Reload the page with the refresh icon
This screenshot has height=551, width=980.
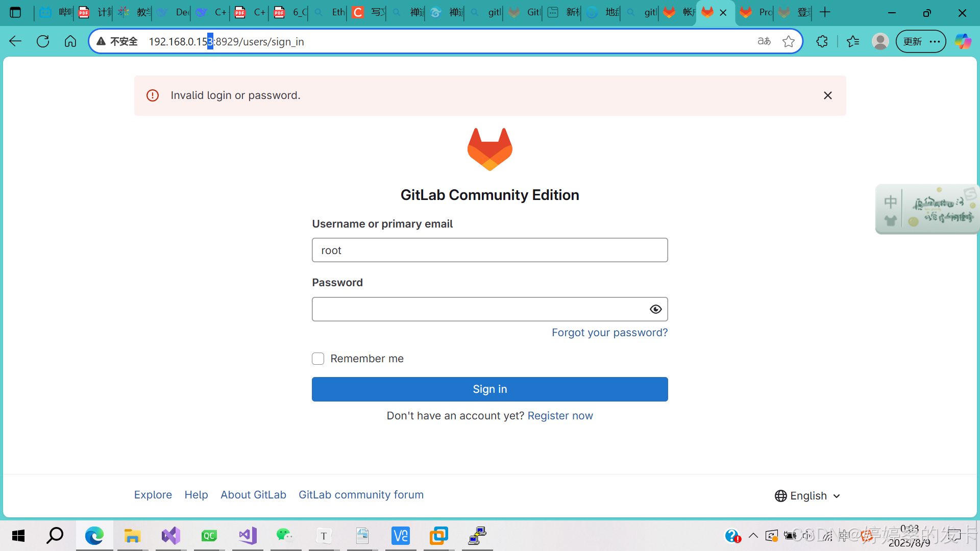point(43,41)
